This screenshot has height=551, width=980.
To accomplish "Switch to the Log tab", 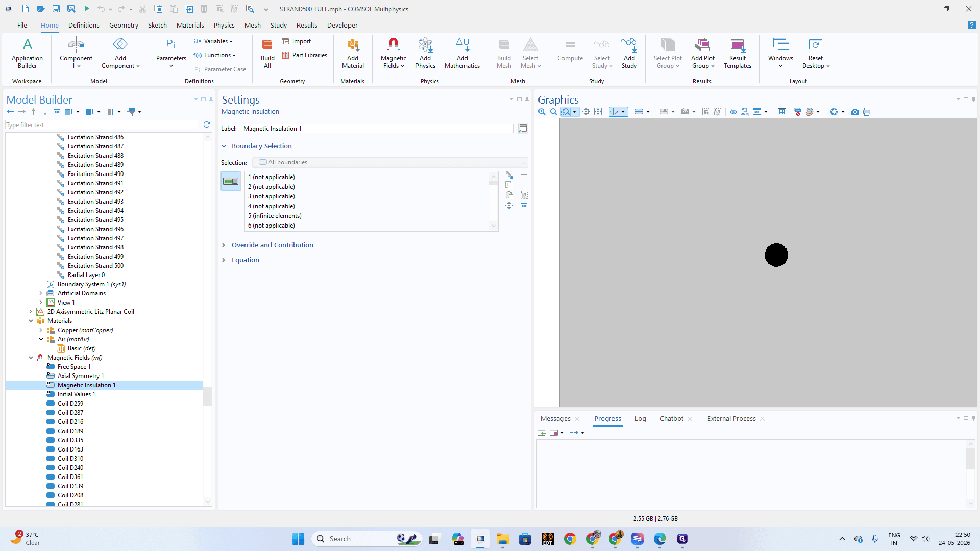I will [x=640, y=419].
